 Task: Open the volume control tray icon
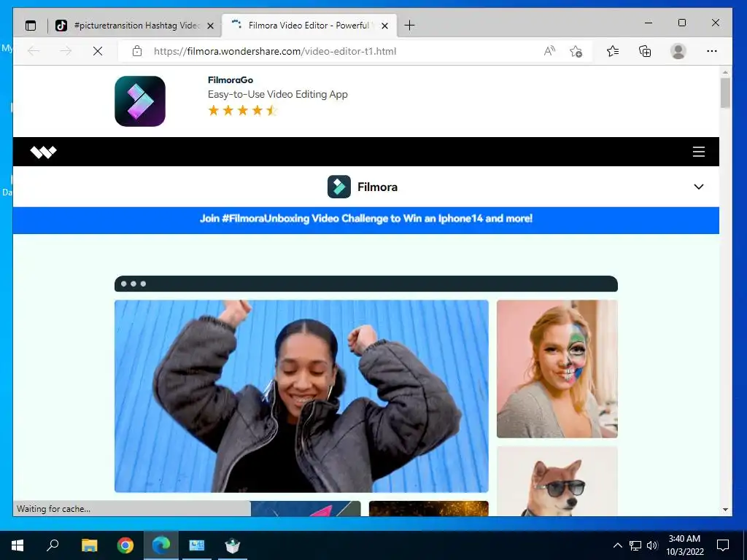(x=652, y=545)
